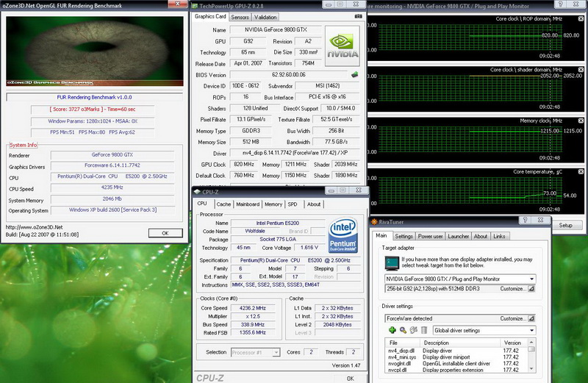This screenshot has width=588, height=383.
Task: Click the http://www.oZone3D.Net text in FUR window
Action: [34, 227]
